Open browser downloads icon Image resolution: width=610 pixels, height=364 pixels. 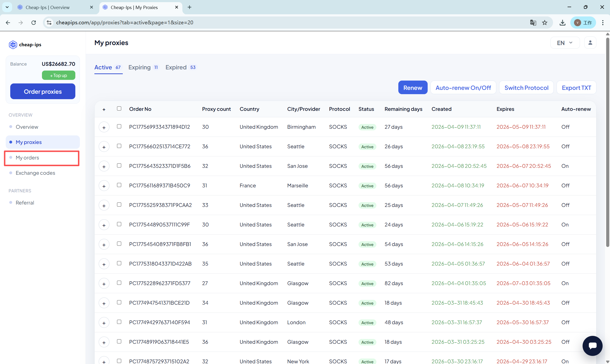click(562, 23)
